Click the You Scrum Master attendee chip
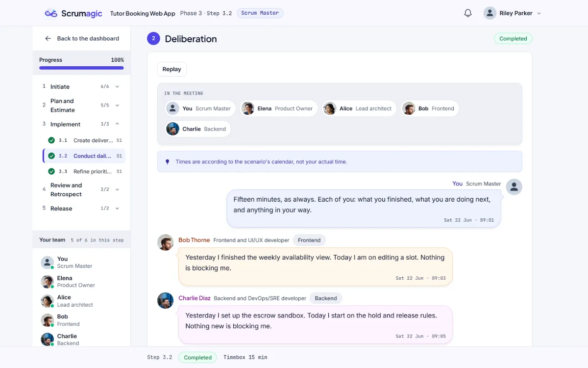Screen dimensions: 588x368 (x=200, y=108)
